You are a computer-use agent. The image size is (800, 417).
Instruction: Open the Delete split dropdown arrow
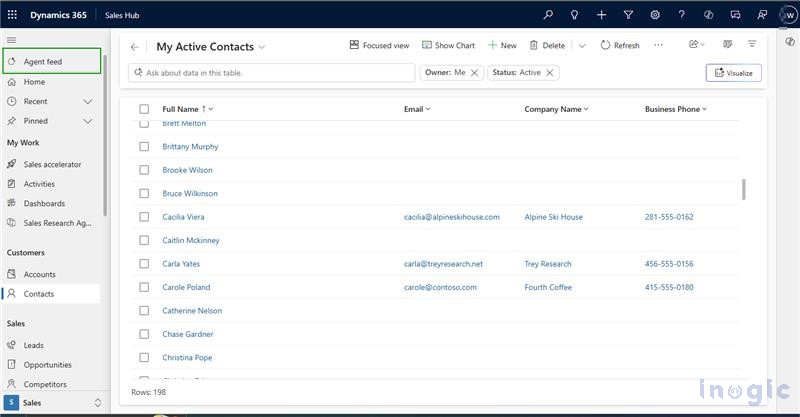582,46
